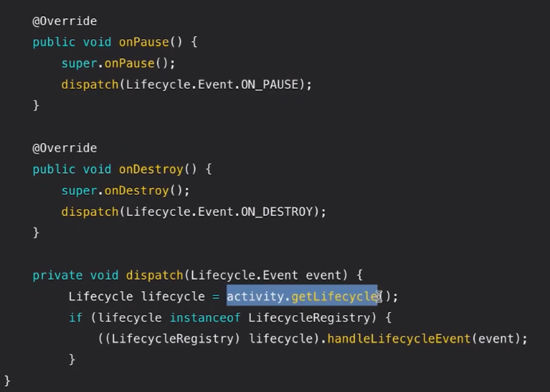The height and width of the screenshot is (392, 550).
Task: Click dispatch call with ON_PAUSE argument
Action: 187,85
